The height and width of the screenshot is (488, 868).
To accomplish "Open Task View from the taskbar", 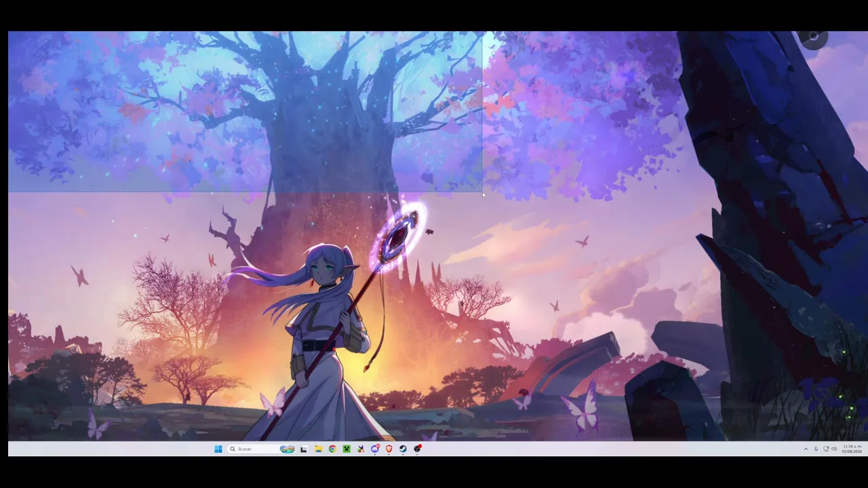I will click(304, 449).
